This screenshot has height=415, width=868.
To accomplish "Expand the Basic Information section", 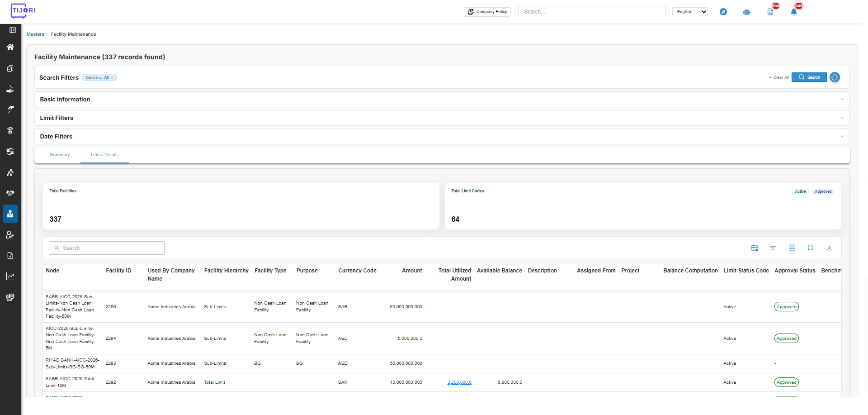I will [442, 100].
